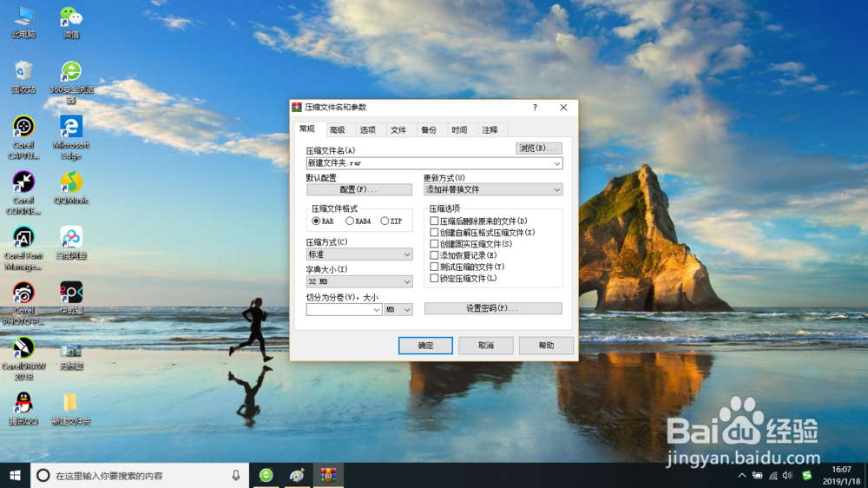Click the taskbar search box
The width and height of the screenshot is (868, 488).
click(x=140, y=475)
